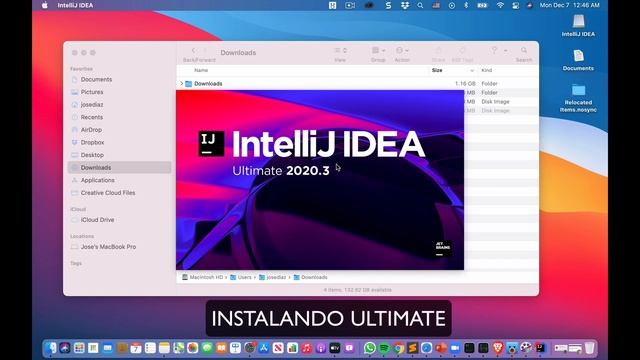The image size is (640, 360).
Task: Open PowerPoint from the Dock
Action: [x=441, y=348]
